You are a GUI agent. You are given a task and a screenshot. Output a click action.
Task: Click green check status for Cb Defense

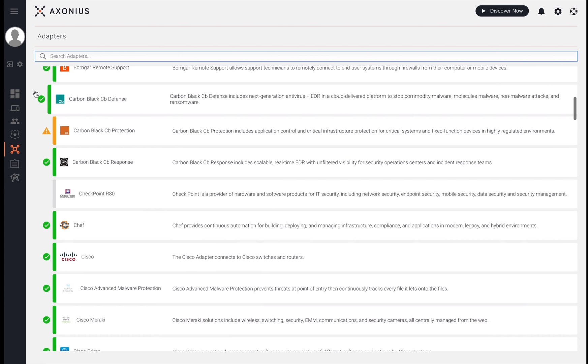pyautogui.click(x=41, y=99)
